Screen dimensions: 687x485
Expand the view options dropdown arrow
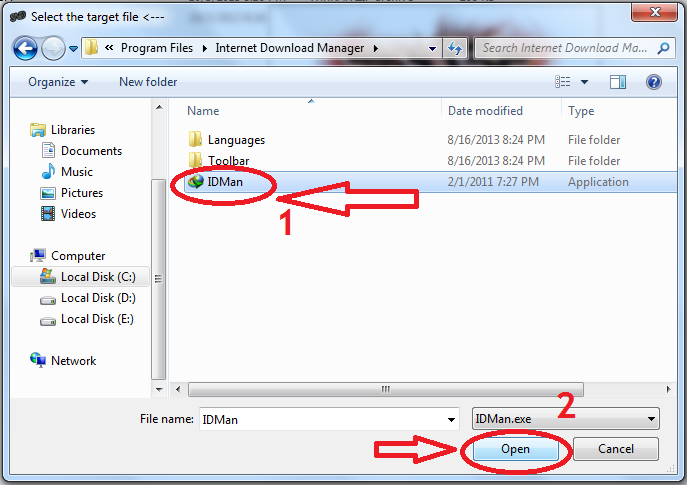[x=584, y=82]
